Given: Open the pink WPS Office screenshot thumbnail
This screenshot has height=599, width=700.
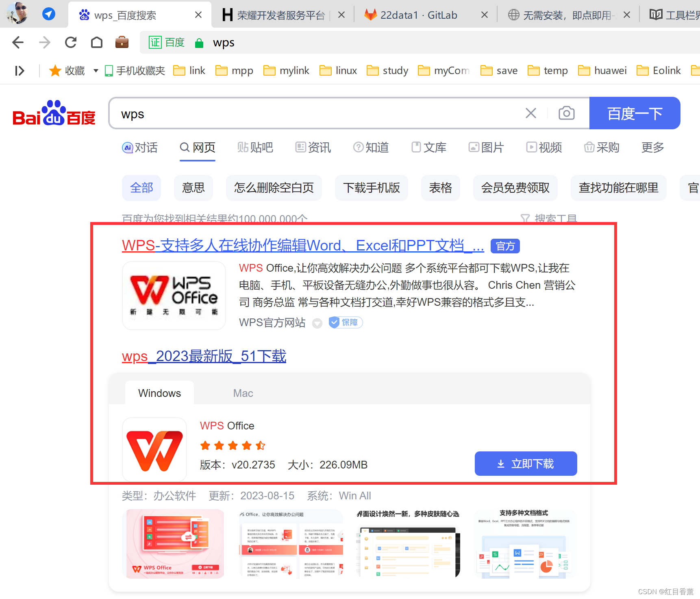Looking at the screenshot, I should click(173, 544).
